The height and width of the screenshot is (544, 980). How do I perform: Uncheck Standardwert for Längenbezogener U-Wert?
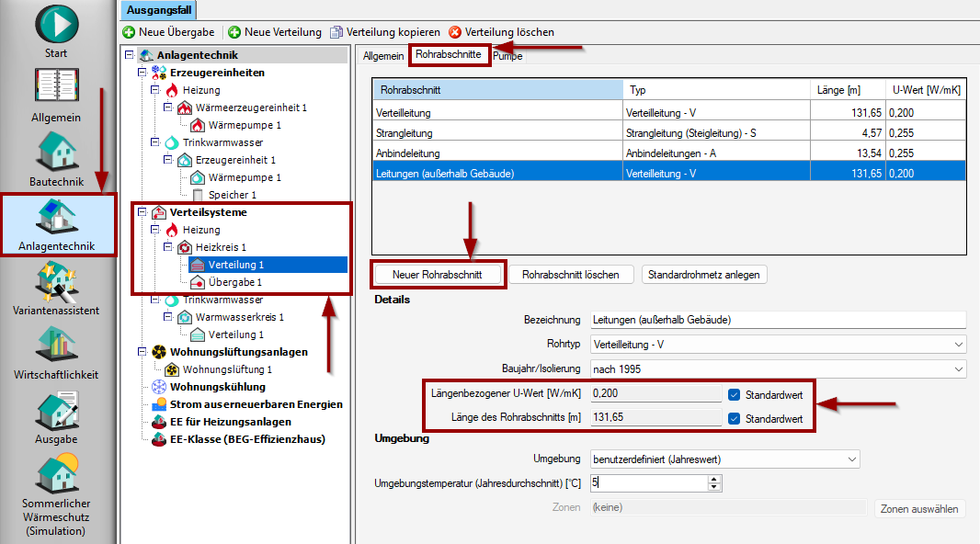[x=734, y=394]
